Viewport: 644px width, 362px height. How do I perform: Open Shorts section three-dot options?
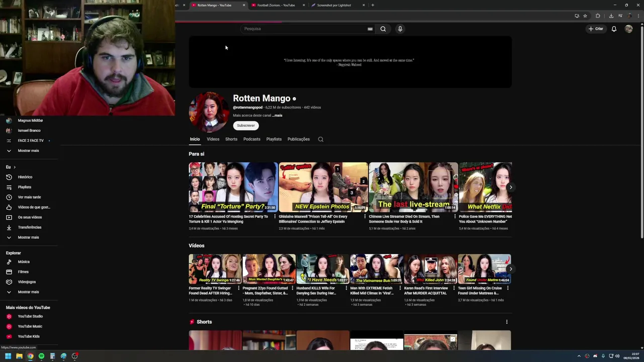[507, 322]
